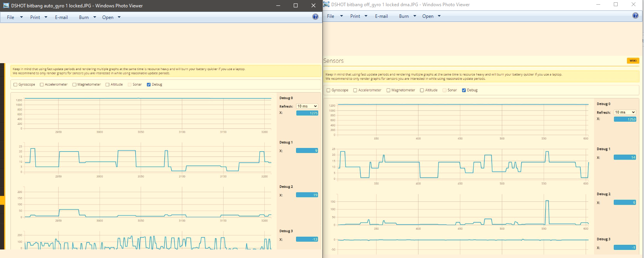Click Debug 1 value 9 in left image
This screenshot has height=258, width=644.
[307, 151]
